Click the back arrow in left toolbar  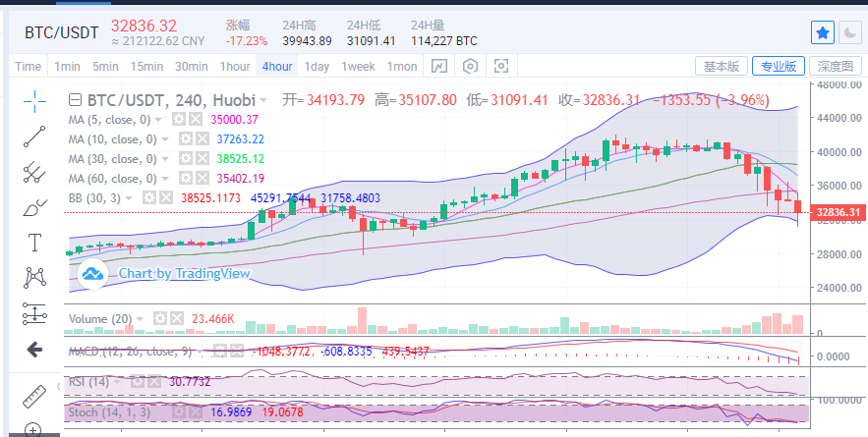tap(34, 349)
